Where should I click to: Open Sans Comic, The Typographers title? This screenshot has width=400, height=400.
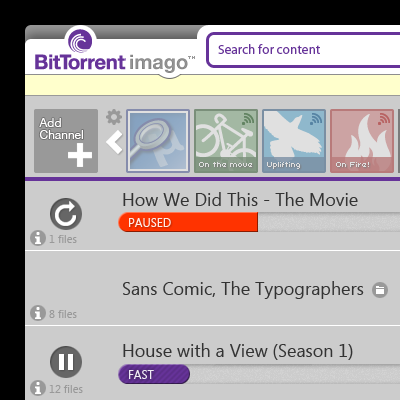(x=243, y=289)
